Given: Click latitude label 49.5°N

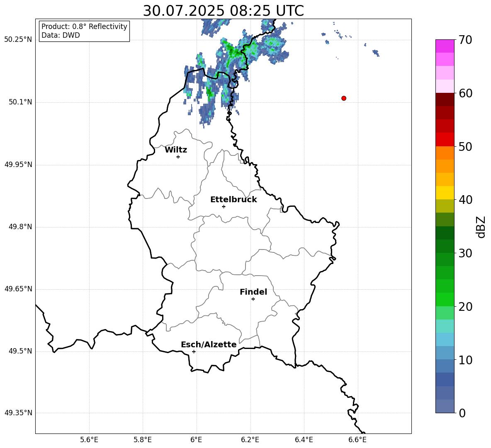Looking at the screenshot, I should [20, 351].
